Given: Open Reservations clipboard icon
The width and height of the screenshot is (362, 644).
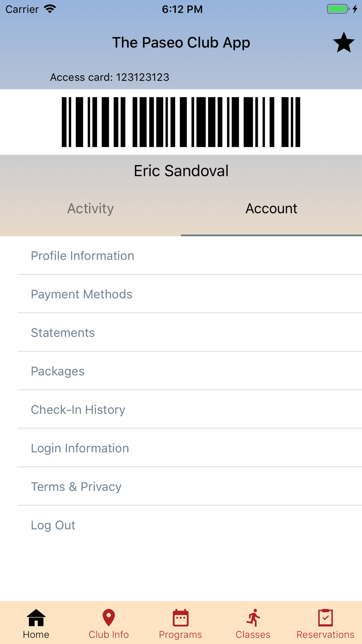Looking at the screenshot, I should [x=325, y=618].
